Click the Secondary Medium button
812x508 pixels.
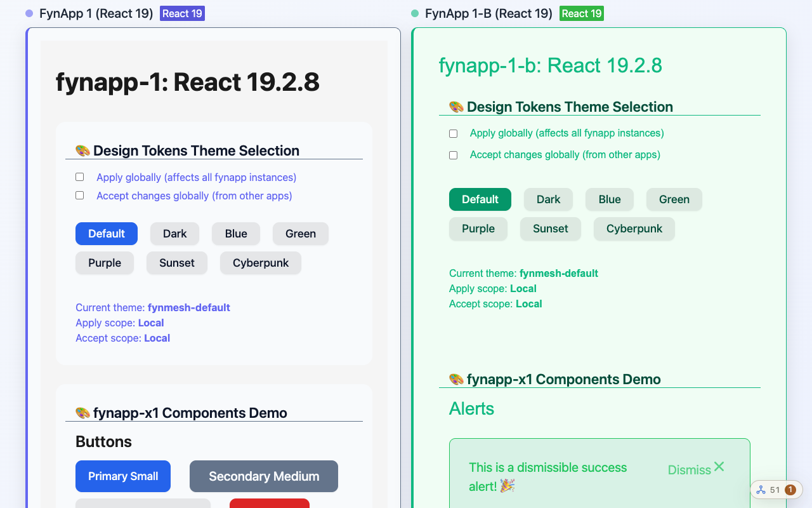pos(264,476)
